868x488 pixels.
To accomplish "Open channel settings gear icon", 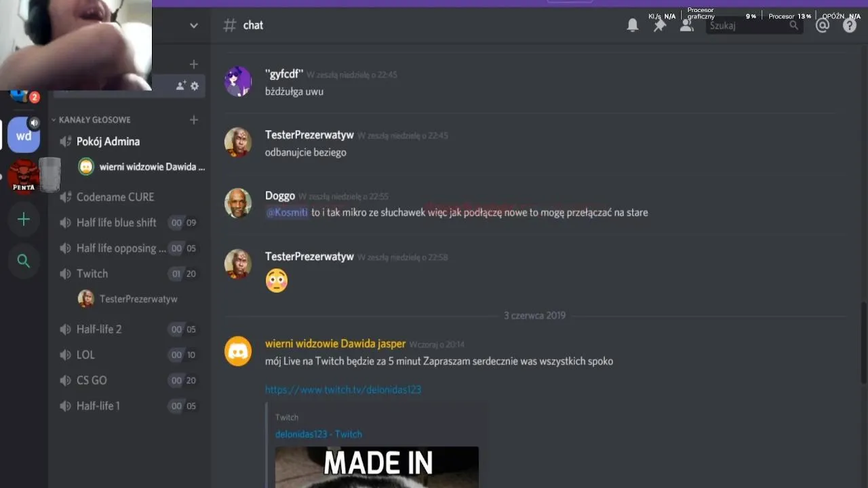I will click(x=195, y=86).
